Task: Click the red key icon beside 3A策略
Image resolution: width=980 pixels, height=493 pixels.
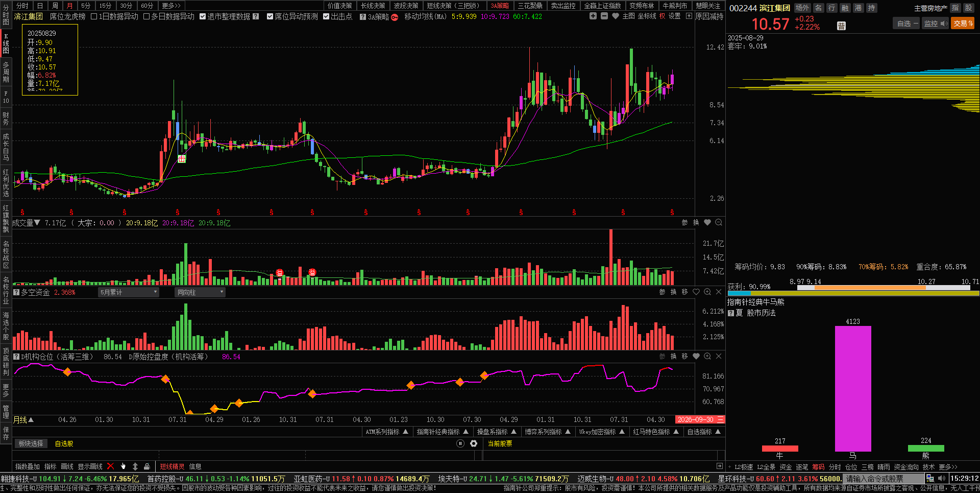Action: [395, 17]
